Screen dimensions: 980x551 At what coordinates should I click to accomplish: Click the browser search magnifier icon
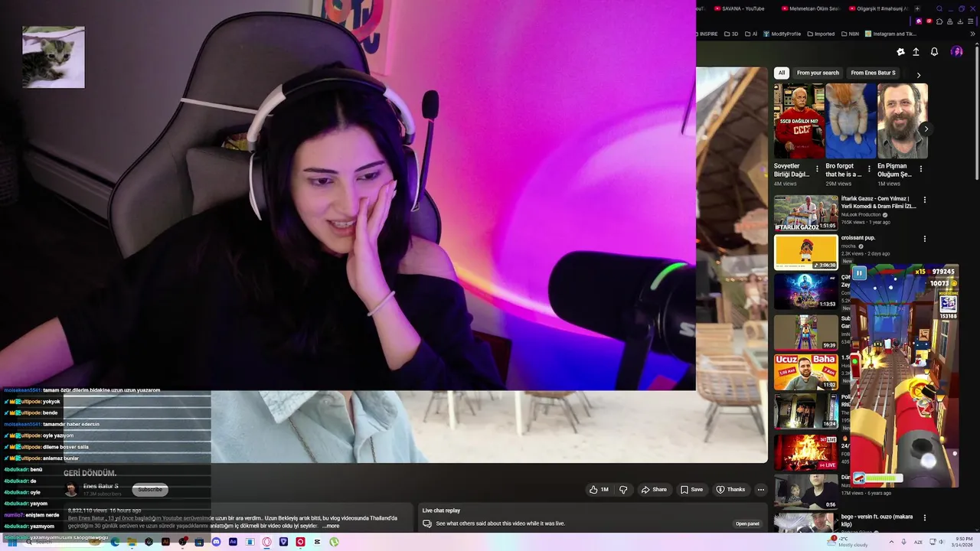pyautogui.click(x=939, y=8)
